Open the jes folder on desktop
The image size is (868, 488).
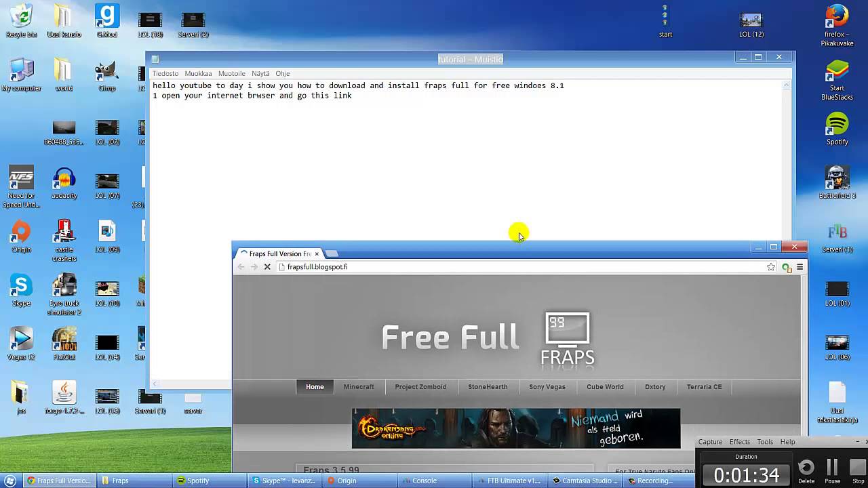[x=21, y=398]
